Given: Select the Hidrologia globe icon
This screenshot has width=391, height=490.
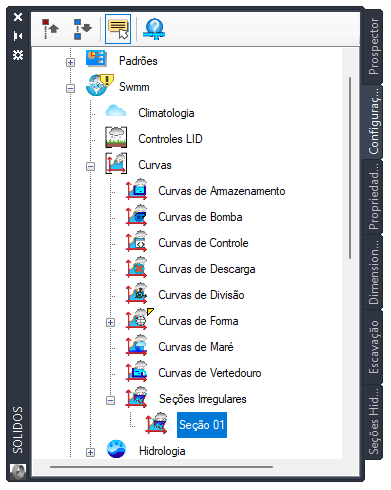Looking at the screenshot, I should [x=116, y=449].
